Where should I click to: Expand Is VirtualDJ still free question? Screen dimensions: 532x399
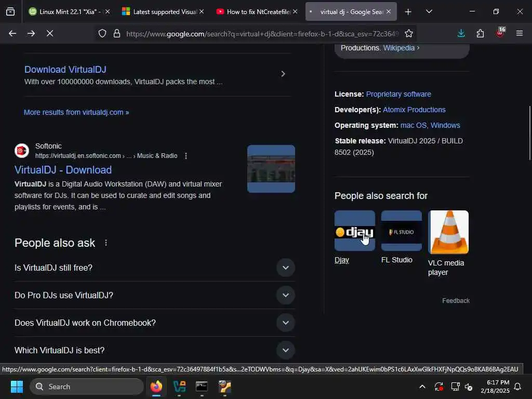pyautogui.click(x=155, y=268)
